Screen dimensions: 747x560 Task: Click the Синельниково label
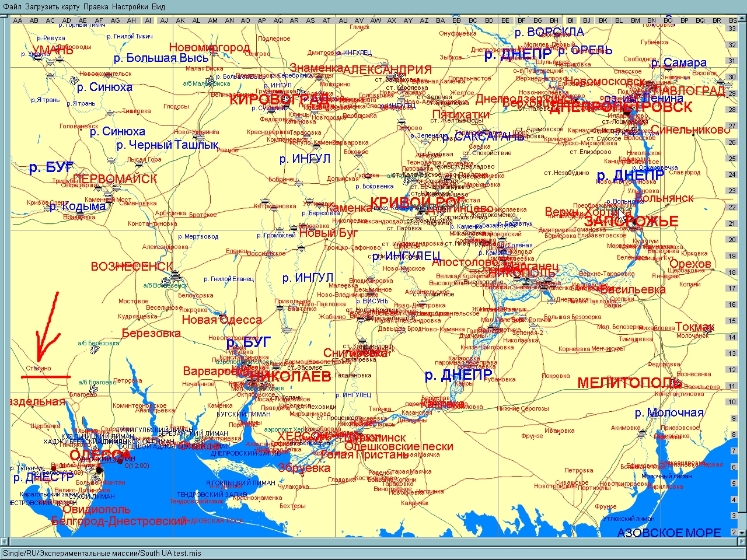tap(691, 129)
